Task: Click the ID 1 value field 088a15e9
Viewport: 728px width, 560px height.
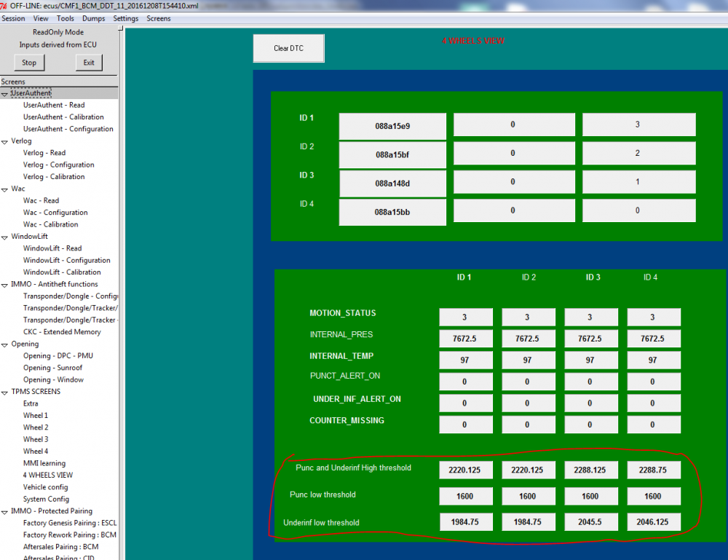Action: point(392,126)
